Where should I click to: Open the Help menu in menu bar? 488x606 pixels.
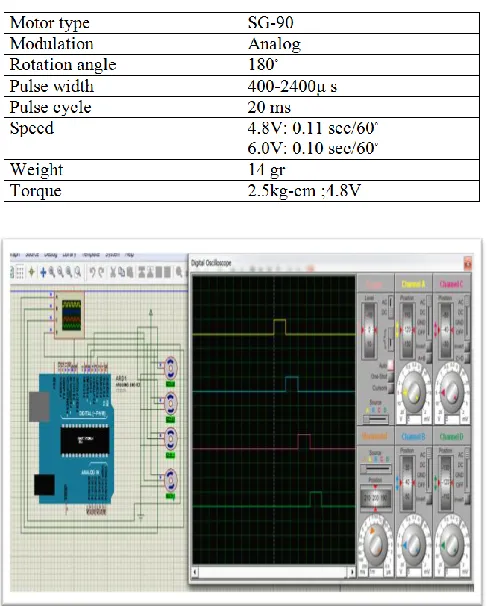[x=129, y=255]
